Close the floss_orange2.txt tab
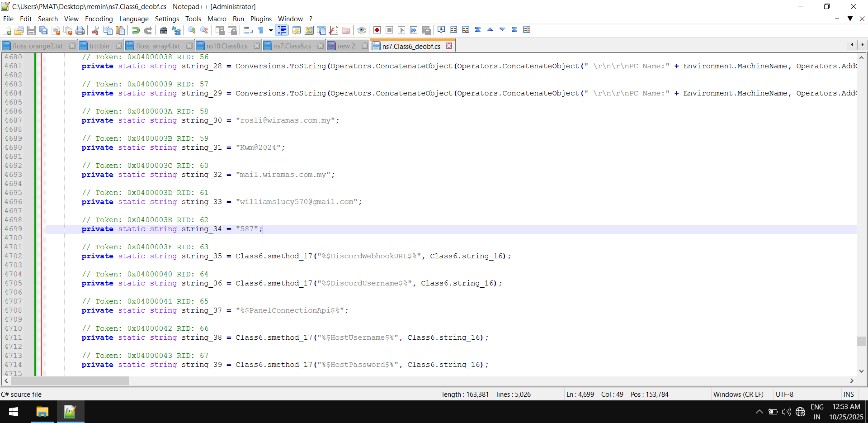868x423 pixels. 72,46
